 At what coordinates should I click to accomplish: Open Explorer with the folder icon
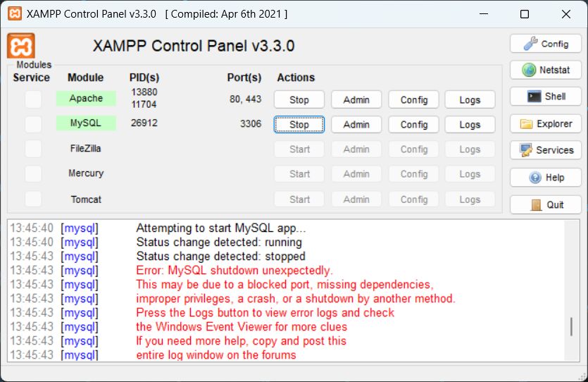pyautogui.click(x=545, y=124)
